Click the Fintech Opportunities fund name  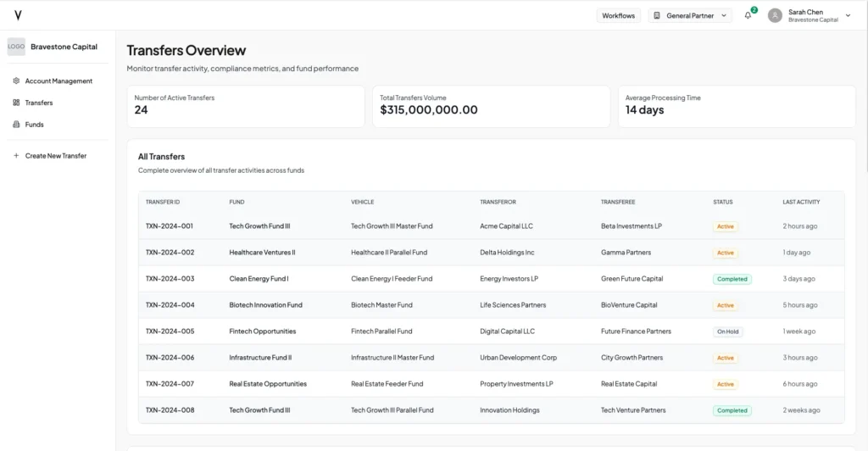click(x=262, y=331)
